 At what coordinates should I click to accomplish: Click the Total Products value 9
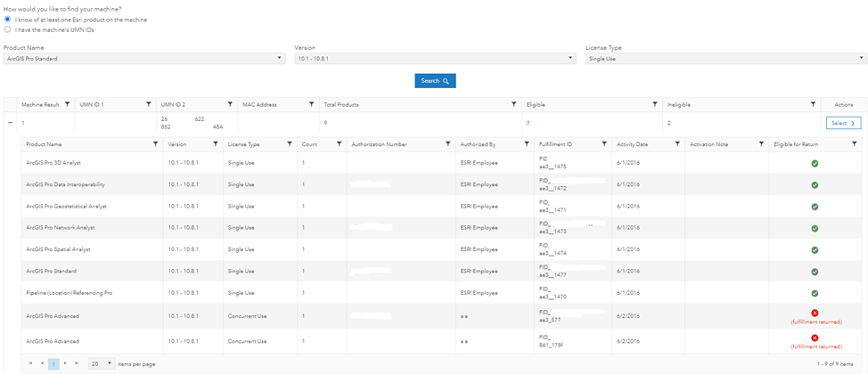pyautogui.click(x=325, y=123)
